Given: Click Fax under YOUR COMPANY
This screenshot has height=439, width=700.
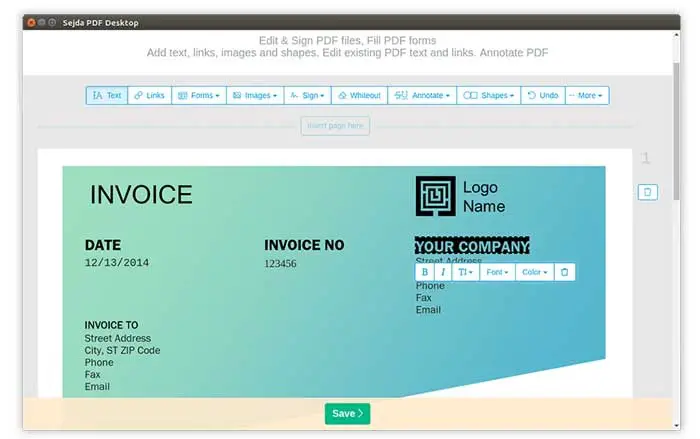Looking at the screenshot, I should [424, 298].
